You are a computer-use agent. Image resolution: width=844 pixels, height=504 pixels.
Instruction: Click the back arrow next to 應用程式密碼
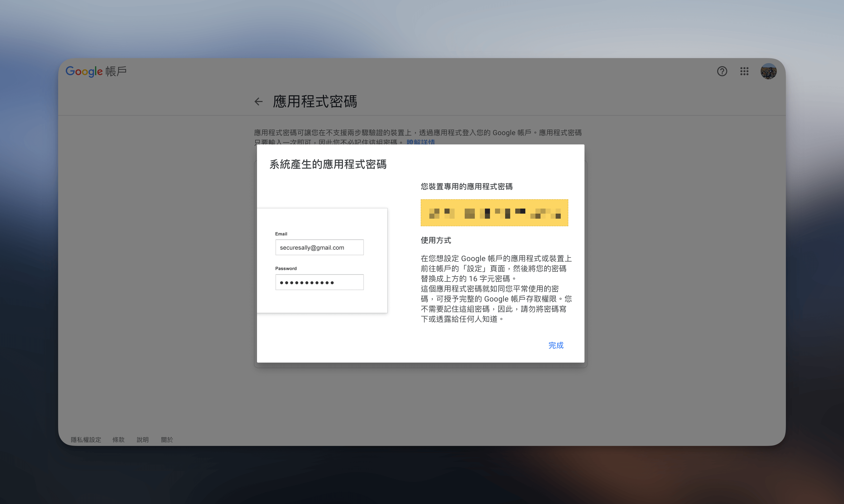[259, 102]
